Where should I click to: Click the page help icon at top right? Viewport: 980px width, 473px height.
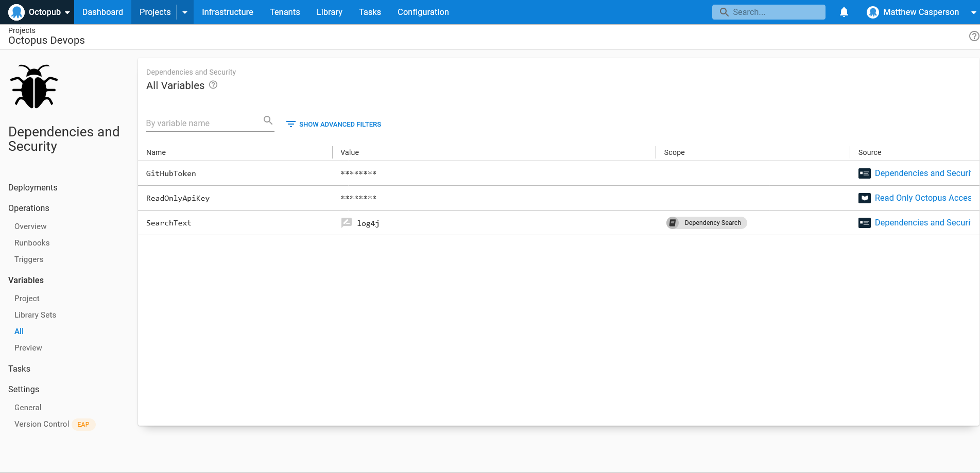973,36
